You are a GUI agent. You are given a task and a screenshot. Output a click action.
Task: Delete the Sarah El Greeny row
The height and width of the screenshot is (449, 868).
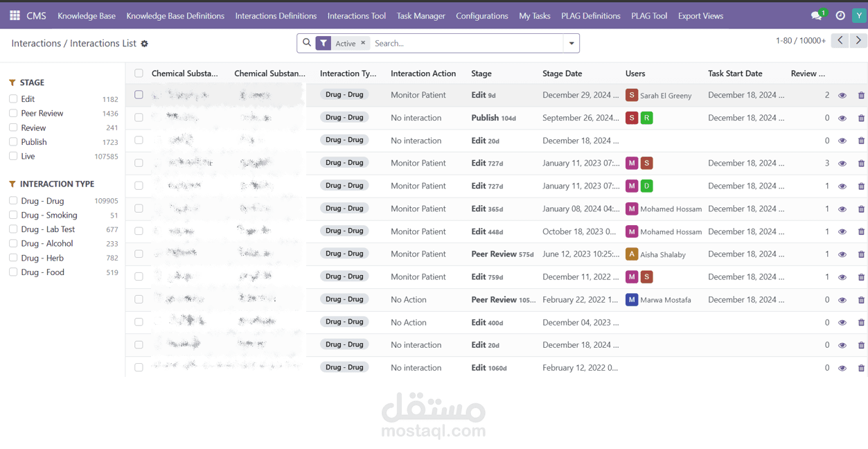pos(861,96)
